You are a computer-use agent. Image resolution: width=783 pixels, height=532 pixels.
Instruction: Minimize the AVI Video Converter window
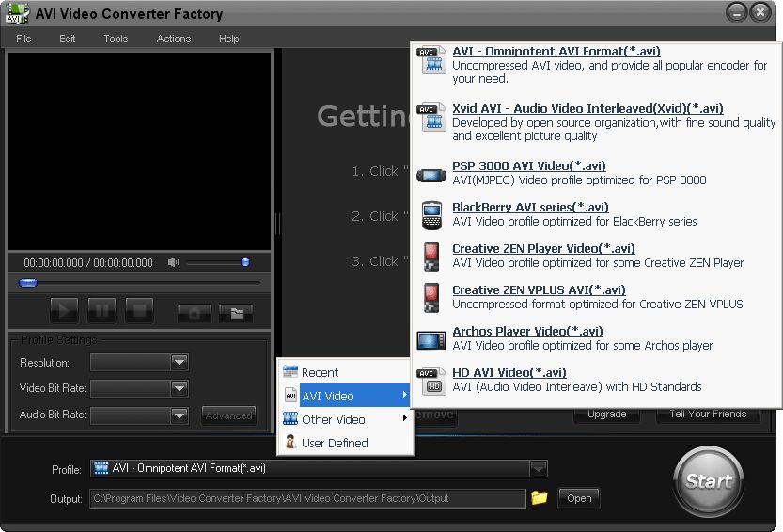coord(736,12)
